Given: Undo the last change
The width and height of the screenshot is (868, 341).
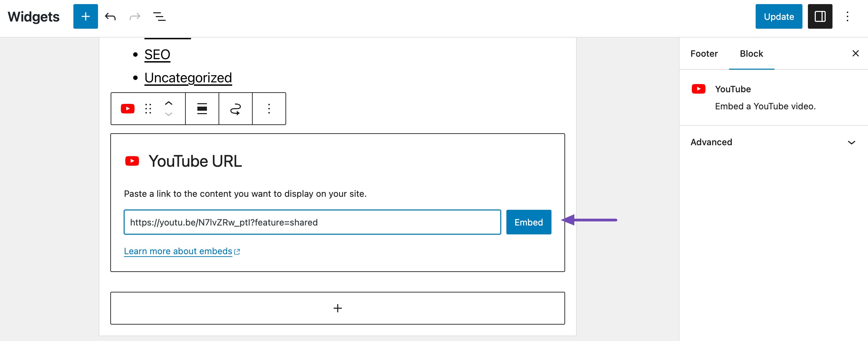Looking at the screenshot, I should tap(110, 16).
